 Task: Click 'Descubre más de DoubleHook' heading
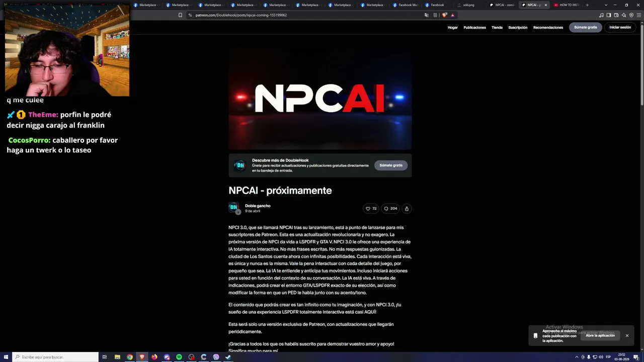tap(280, 160)
